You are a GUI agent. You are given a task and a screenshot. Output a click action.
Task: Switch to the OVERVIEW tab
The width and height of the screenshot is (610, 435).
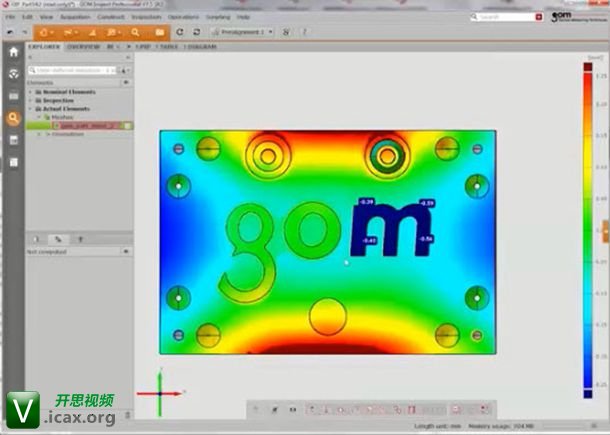pyautogui.click(x=83, y=47)
